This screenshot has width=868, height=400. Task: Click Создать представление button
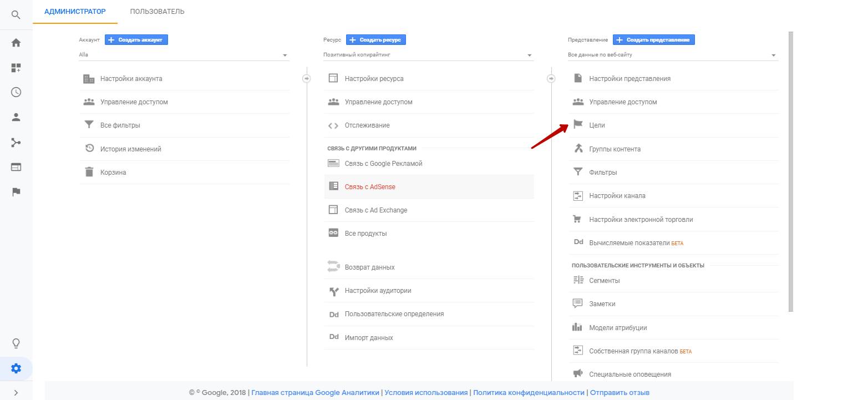(654, 40)
